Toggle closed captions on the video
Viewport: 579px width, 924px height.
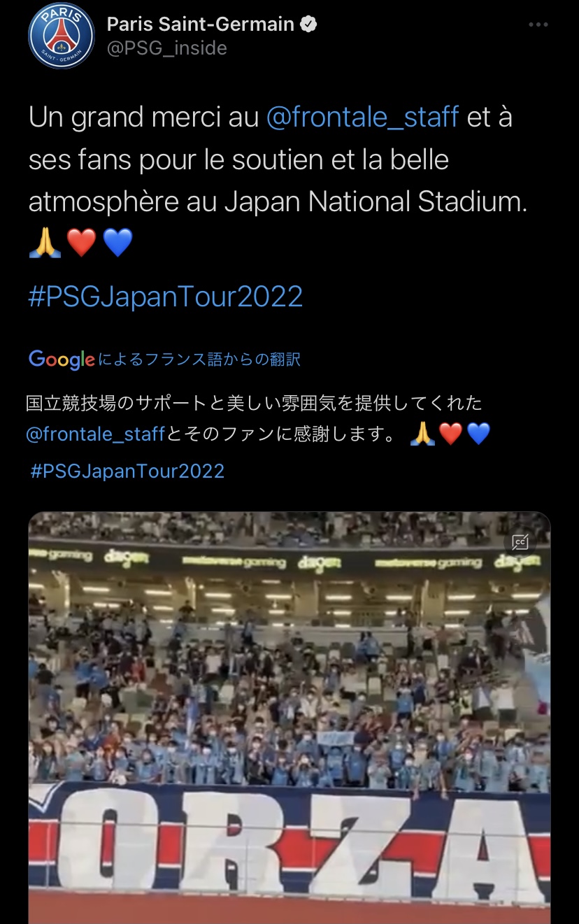click(x=520, y=542)
